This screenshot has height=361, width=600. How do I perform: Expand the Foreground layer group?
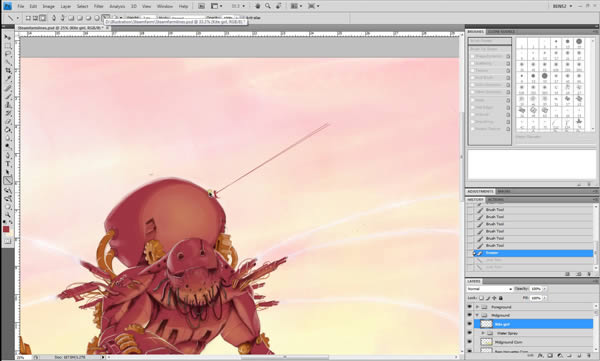click(x=477, y=307)
